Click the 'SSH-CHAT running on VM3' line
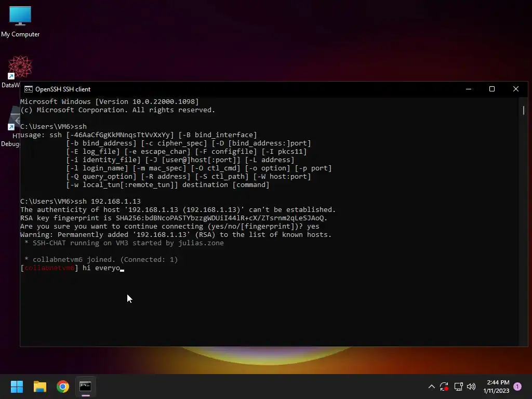This screenshot has height=399, width=532. point(124,243)
